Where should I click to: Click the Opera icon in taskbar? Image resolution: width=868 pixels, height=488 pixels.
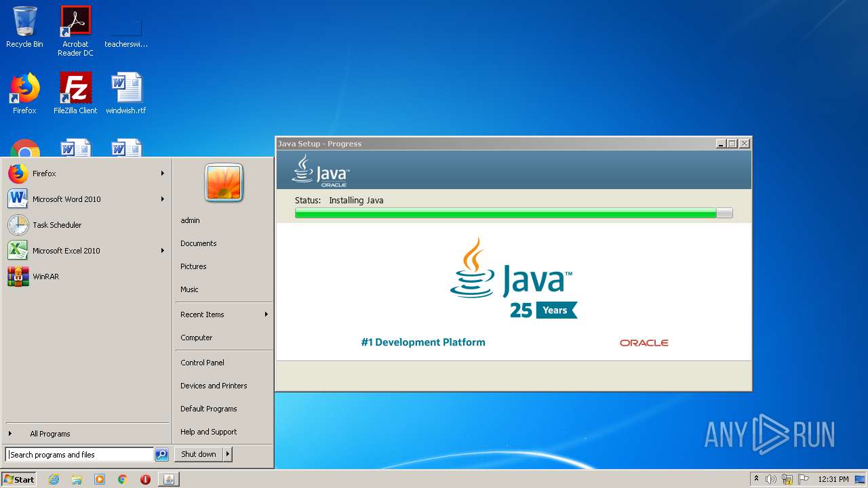point(145,479)
